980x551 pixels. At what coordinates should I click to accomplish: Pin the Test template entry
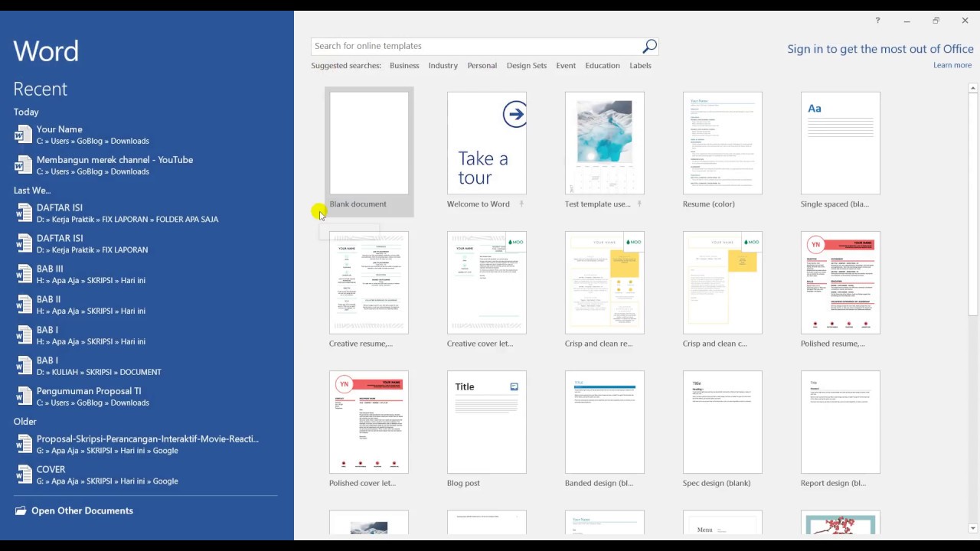point(639,204)
